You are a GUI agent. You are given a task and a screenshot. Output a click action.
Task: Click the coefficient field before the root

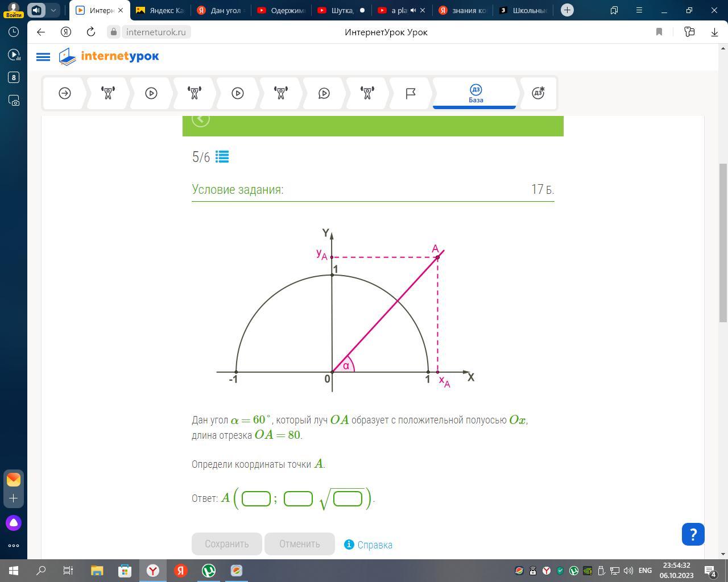[298, 498]
